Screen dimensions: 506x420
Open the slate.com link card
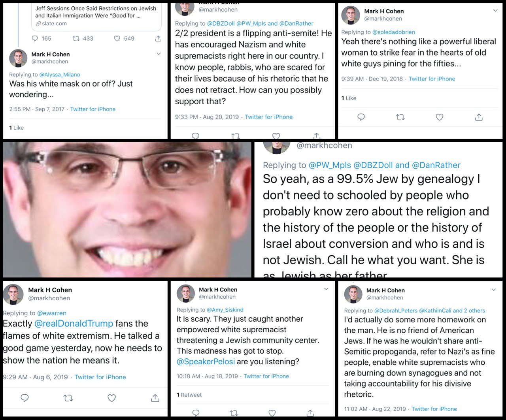(96, 15)
